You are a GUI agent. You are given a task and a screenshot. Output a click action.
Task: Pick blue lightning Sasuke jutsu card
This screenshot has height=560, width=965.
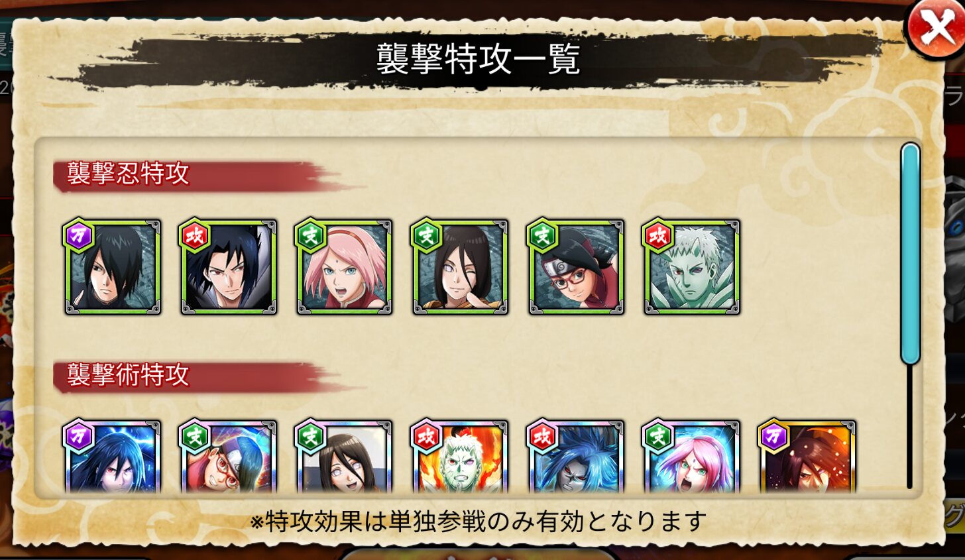[113, 457]
